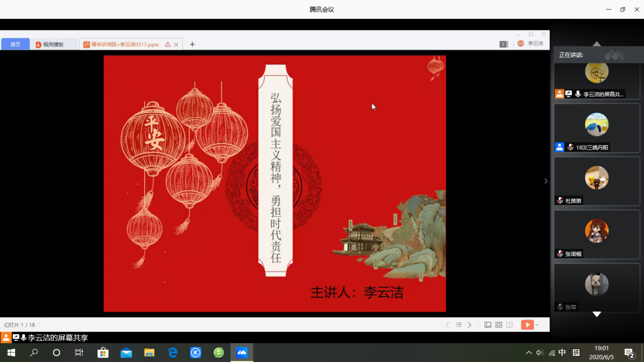Open the slideshow options dropdown arrow

coord(537,325)
